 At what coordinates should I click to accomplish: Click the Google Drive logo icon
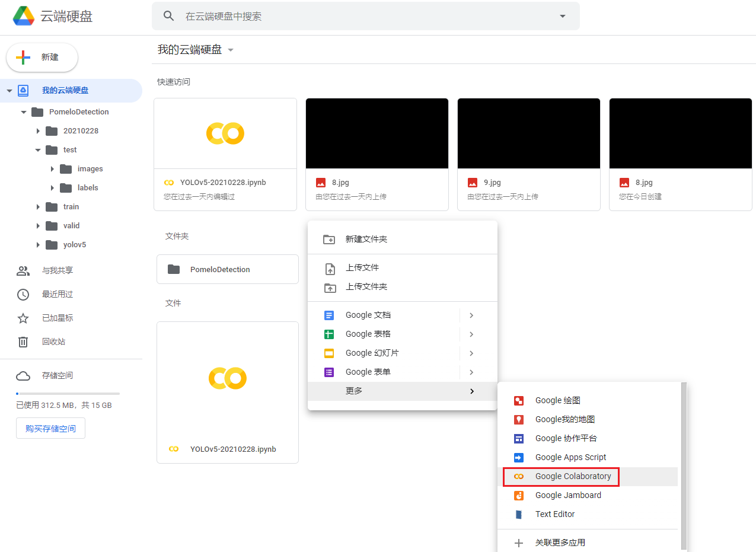click(24, 16)
